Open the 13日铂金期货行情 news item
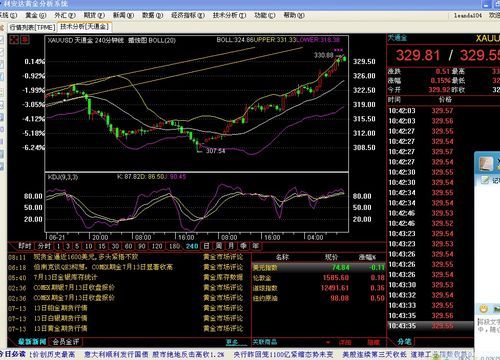The width and height of the screenshot is (500, 360). tap(61, 308)
